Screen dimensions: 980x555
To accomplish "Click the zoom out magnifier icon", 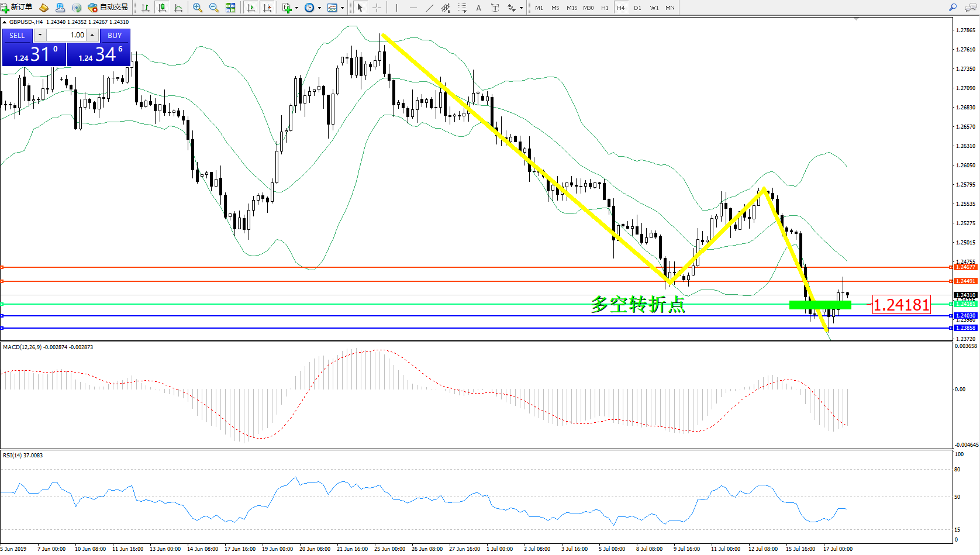I will coord(214,8).
